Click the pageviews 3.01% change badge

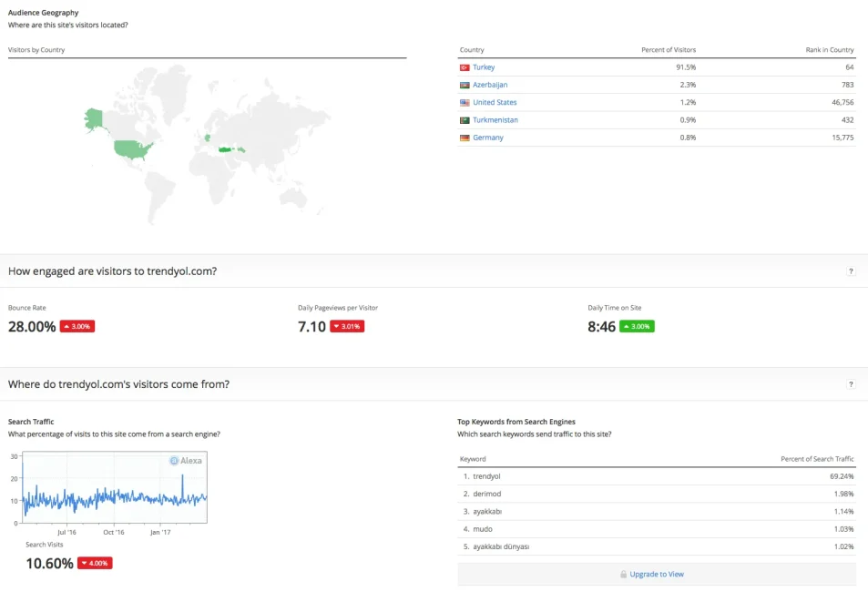[347, 326]
